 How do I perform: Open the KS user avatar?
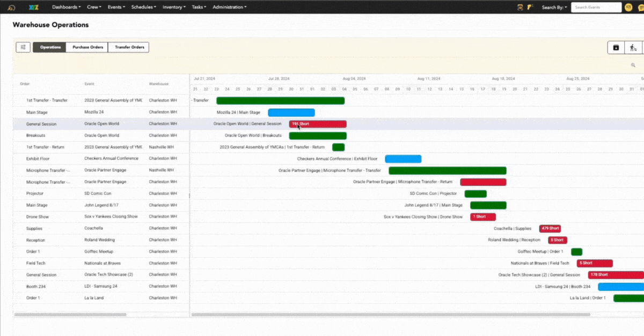(629, 8)
